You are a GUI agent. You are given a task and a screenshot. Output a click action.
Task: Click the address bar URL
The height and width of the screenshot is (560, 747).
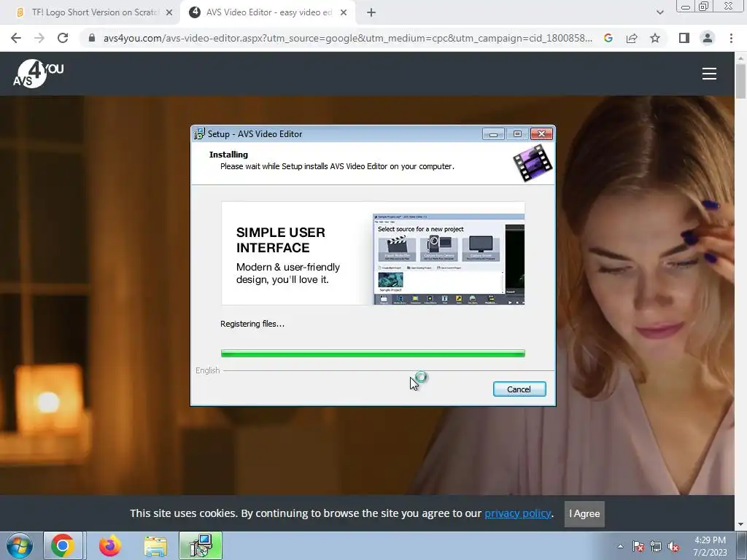pyautogui.click(x=348, y=38)
